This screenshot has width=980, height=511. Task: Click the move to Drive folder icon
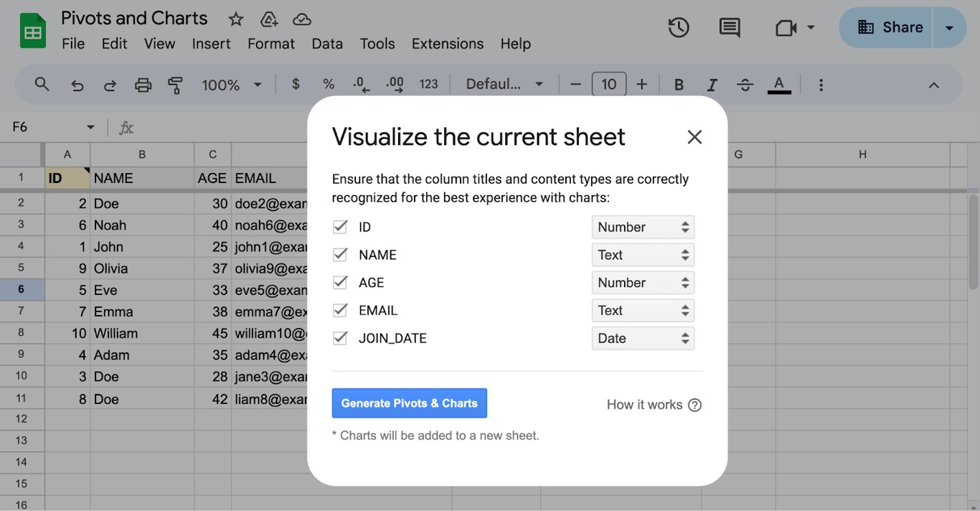click(269, 19)
